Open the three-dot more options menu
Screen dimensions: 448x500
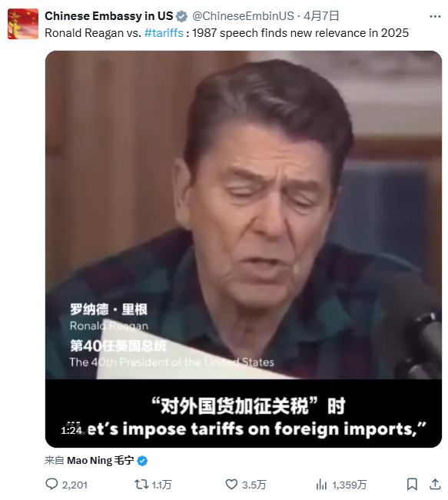click(435, 16)
